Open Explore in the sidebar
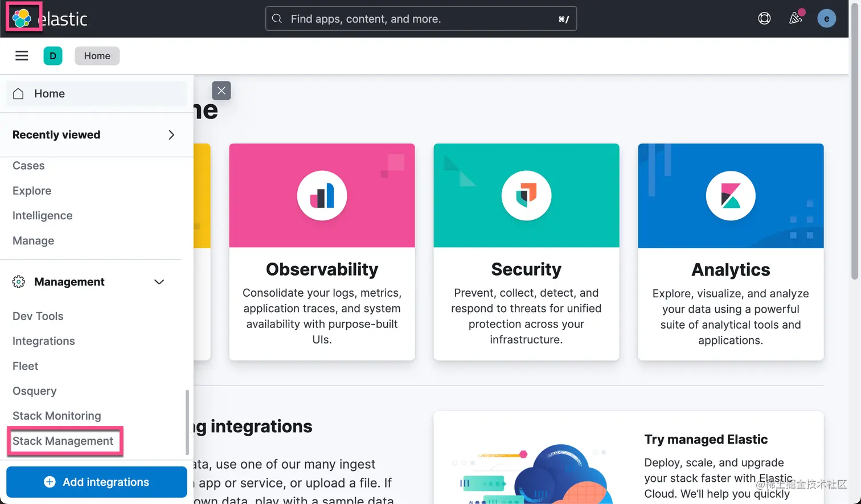 pos(32,191)
